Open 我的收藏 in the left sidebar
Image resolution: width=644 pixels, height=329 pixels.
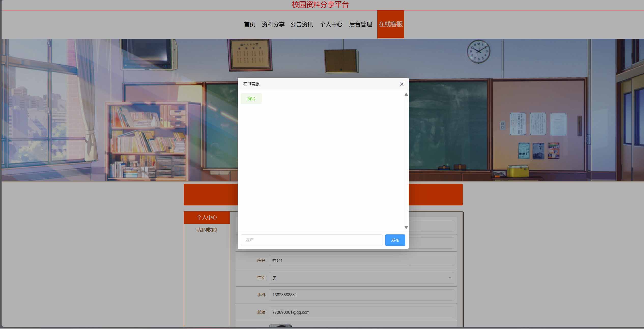[x=207, y=230]
